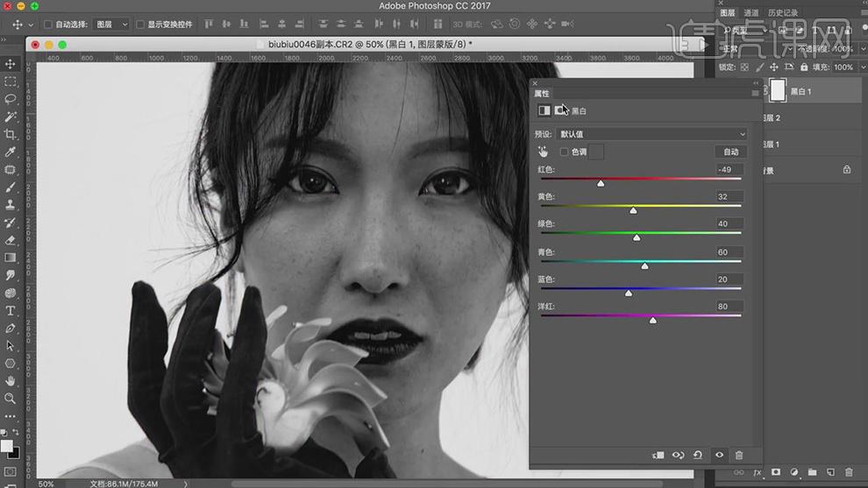
Task: Select the Zoom tool
Action: tap(10, 399)
